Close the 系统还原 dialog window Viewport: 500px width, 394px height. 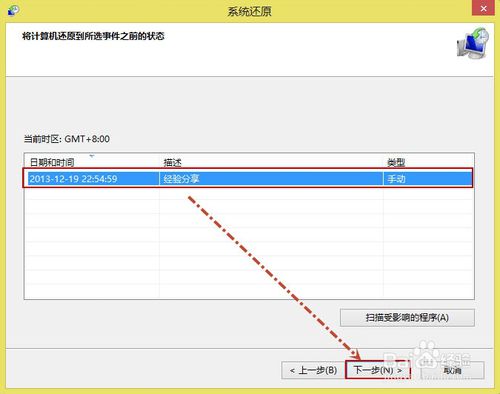coord(483,8)
